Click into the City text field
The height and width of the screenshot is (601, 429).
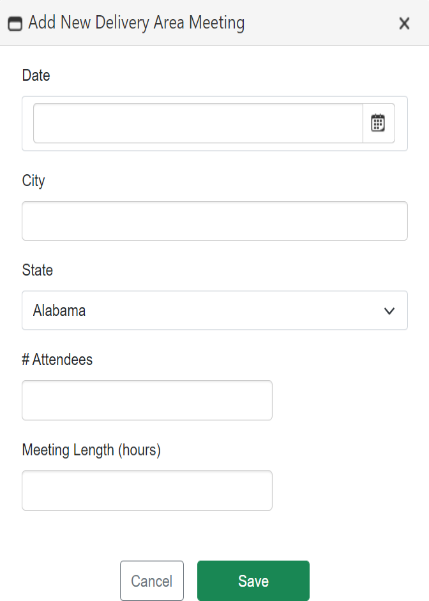[215, 221]
